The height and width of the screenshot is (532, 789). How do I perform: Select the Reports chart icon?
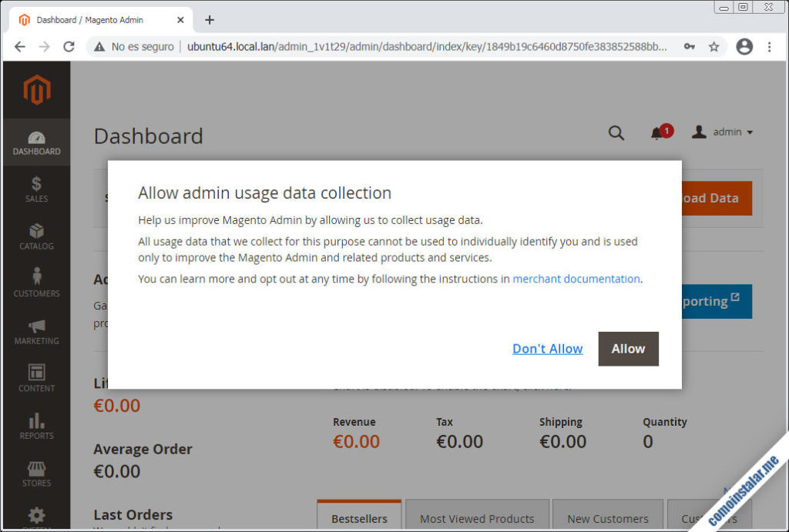[36, 424]
